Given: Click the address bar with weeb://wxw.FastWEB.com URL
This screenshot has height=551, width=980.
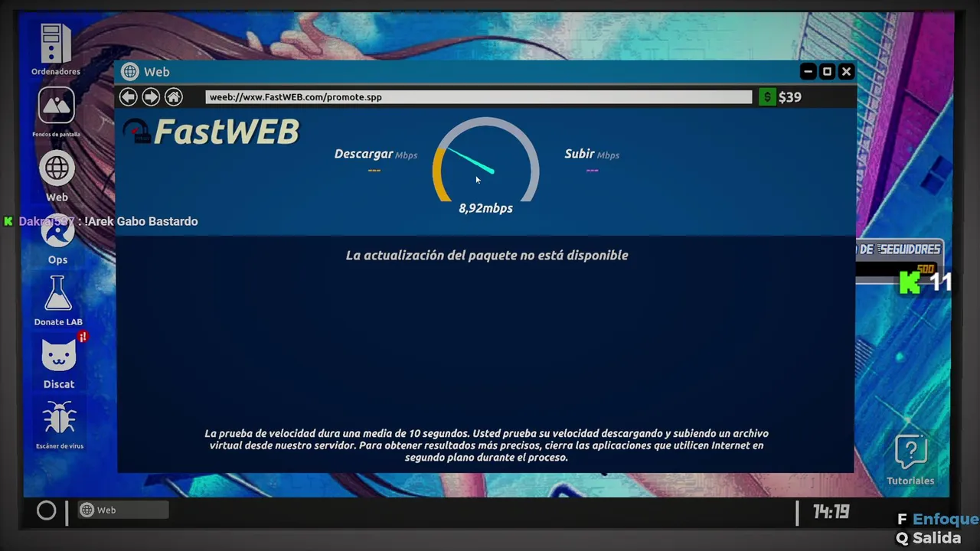Looking at the screenshot, I should click(x=479, y=97).
